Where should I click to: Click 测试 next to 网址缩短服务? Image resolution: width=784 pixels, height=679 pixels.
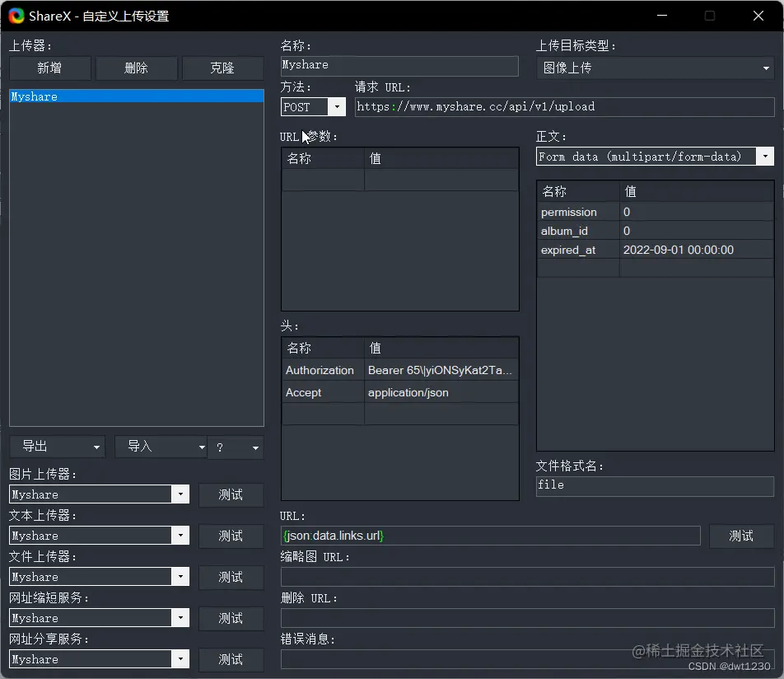pos(231,618)
